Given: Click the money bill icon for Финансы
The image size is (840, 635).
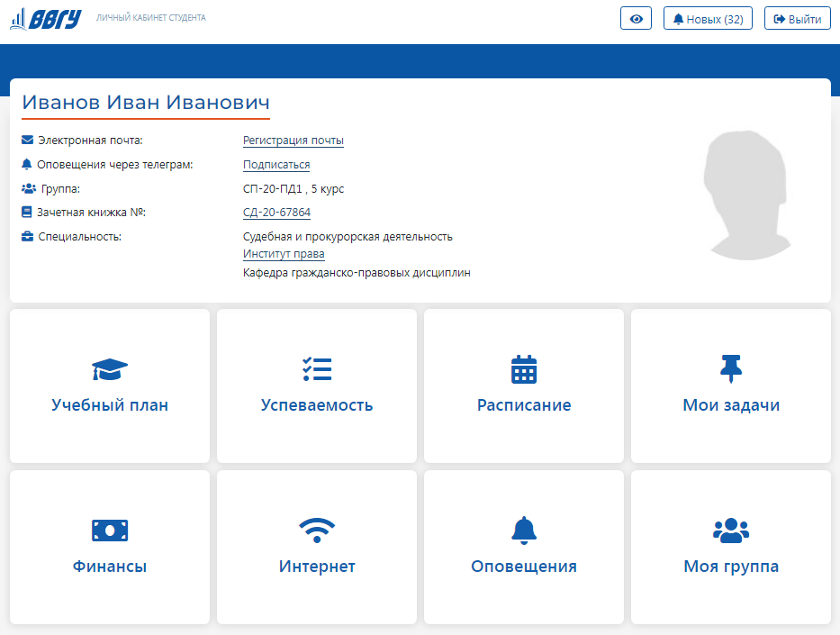Looking at the screenshot, I should (x=110, y=531).
